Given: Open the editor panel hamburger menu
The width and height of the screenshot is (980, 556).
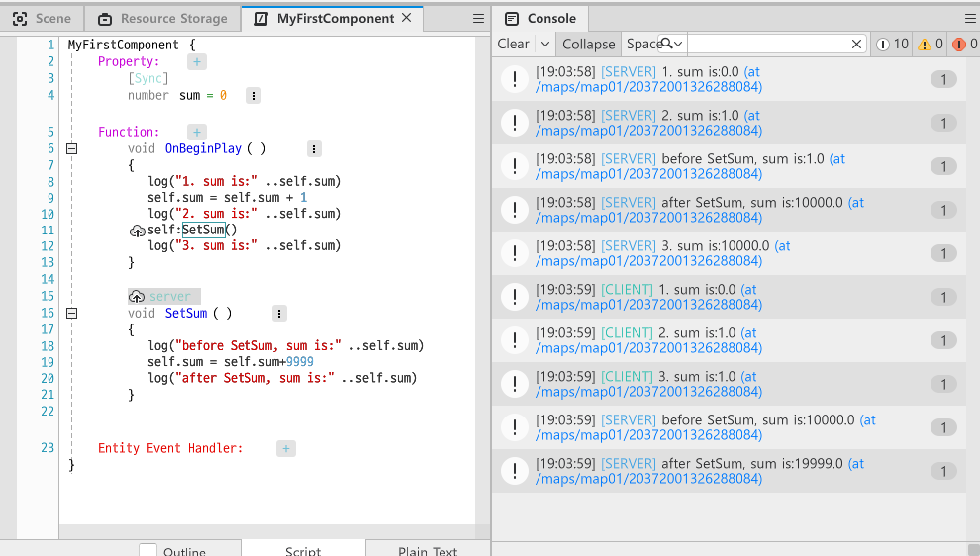Looking at the screenshot, I should [478, 19].
